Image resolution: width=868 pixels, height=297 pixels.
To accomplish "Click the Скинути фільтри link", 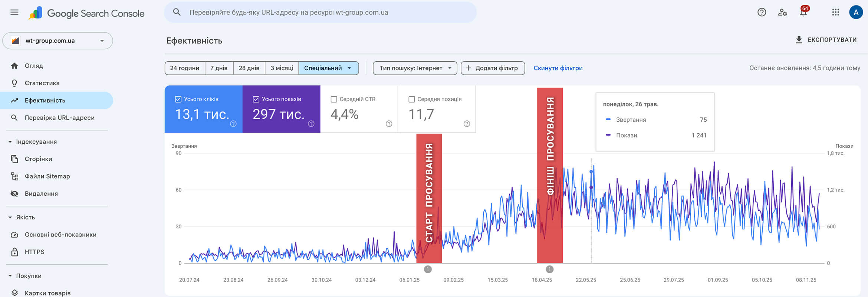I will (558, 68).
